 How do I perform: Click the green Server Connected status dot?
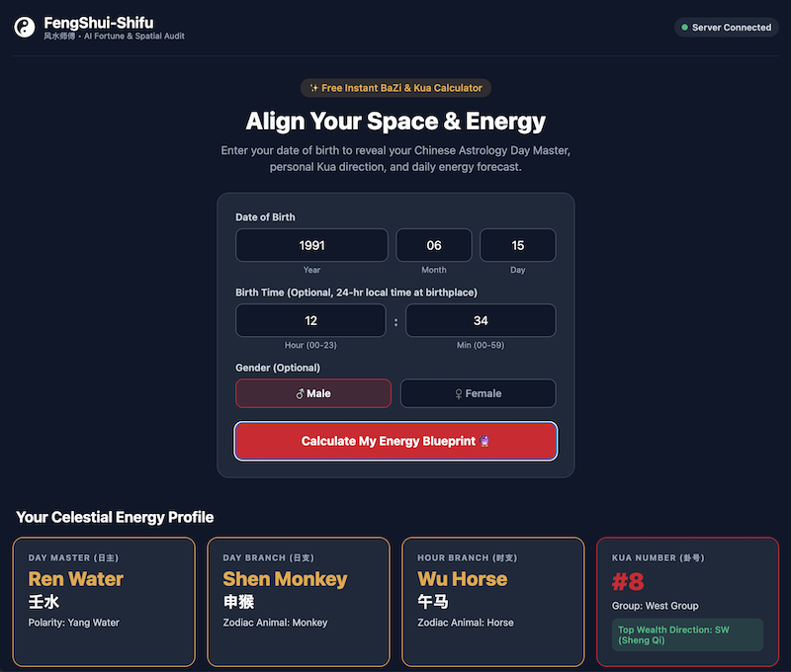tap(684, 28)
